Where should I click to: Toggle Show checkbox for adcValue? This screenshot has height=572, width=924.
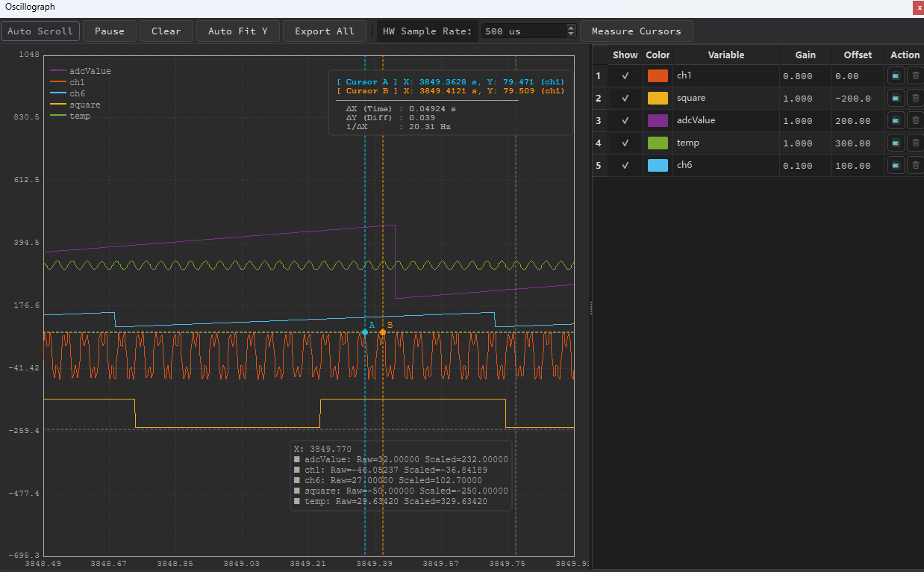click(625, 120)
